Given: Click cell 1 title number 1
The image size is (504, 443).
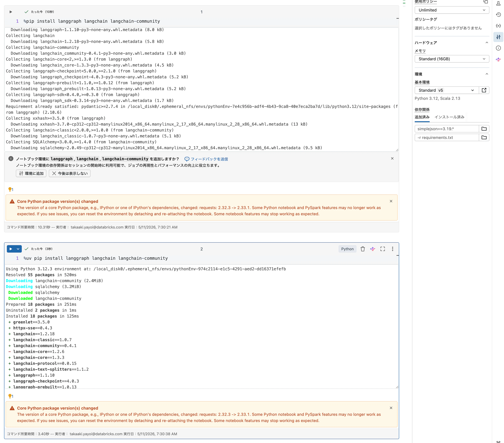Looking at the screenshot, I should tap(201, 12).
